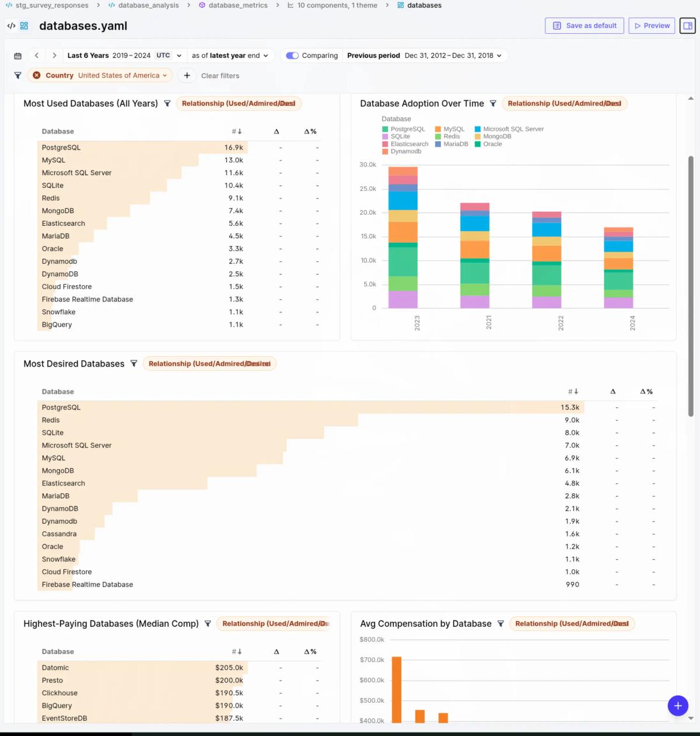
Task: Click the 2022 stacked bar in adoption chart
Action: tap(547, 260)
